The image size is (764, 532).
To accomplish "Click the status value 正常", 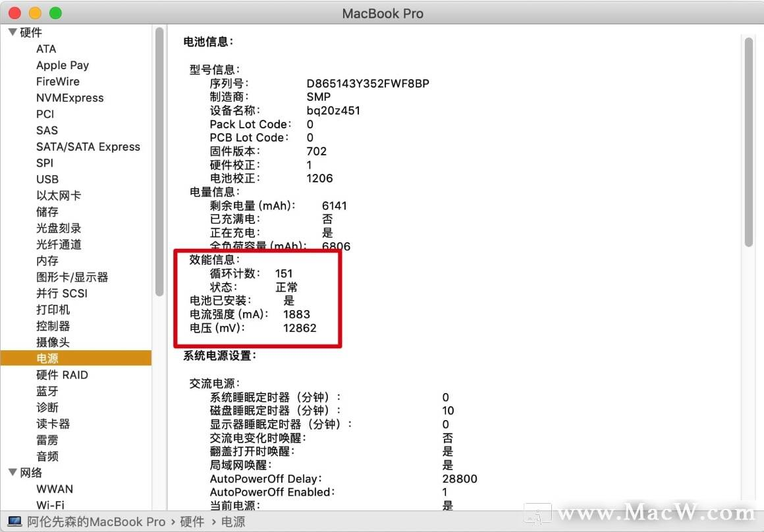I will (x=286, y=287).
